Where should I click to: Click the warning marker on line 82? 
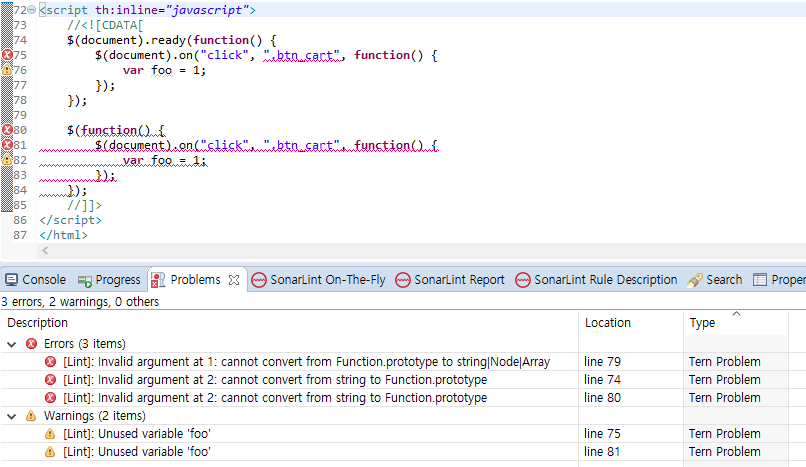7,160
